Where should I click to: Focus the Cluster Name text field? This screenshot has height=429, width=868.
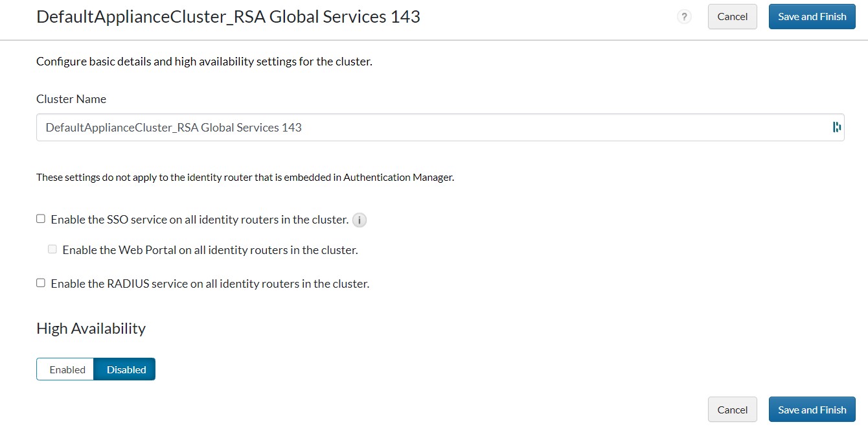pos(428,128)
